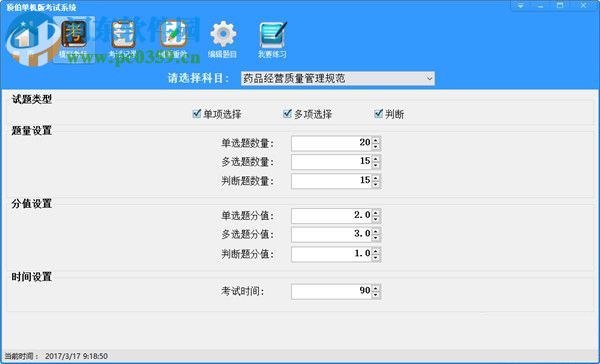Close the exam system window
The width and height of the screenshot is (600, 364).
[584, 5]
